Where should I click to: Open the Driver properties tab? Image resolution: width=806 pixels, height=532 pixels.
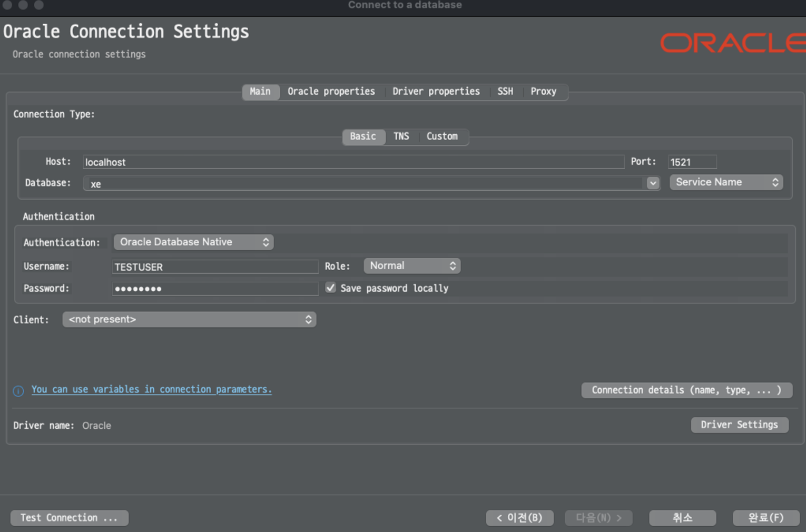pyautogui.click(x=436, y=92)
